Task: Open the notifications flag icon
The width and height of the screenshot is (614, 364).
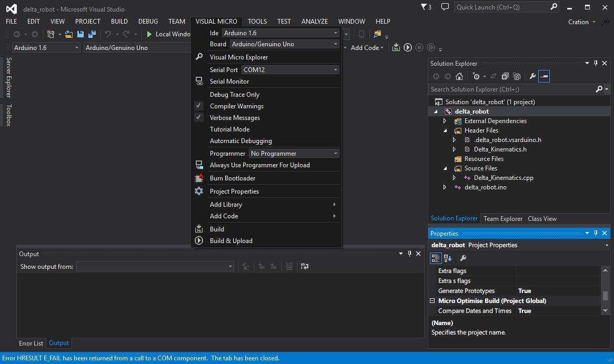Action: coord(426,7)
